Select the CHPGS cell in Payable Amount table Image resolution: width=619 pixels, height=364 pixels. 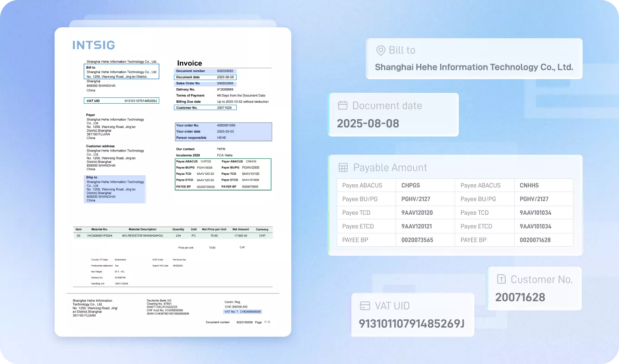(x=411, y=185)
